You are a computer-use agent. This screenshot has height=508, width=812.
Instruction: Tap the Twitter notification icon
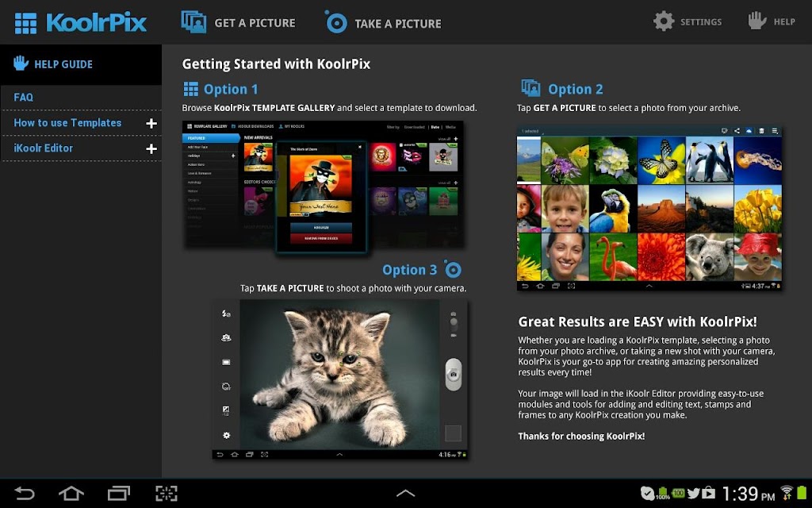tap(694, 494)
